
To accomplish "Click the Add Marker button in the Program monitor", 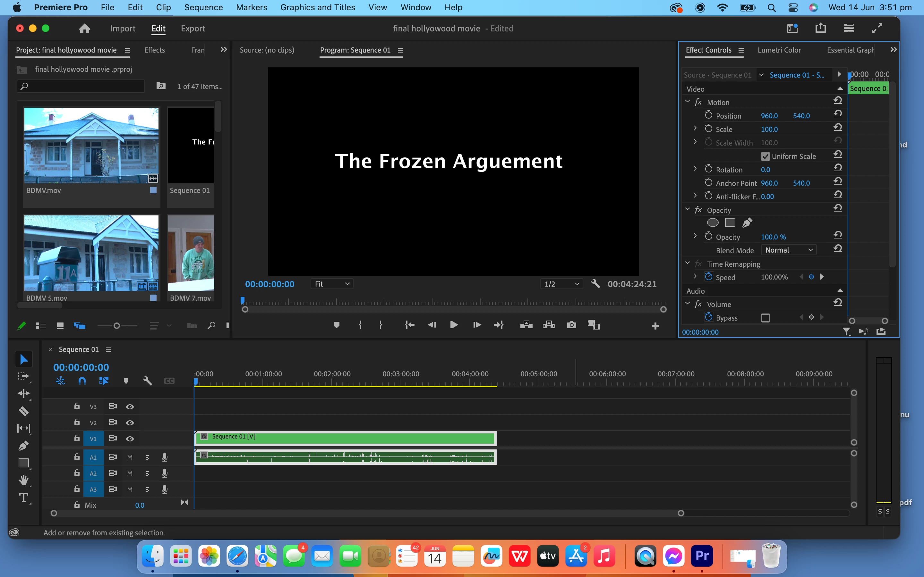I will pos(336,325).
